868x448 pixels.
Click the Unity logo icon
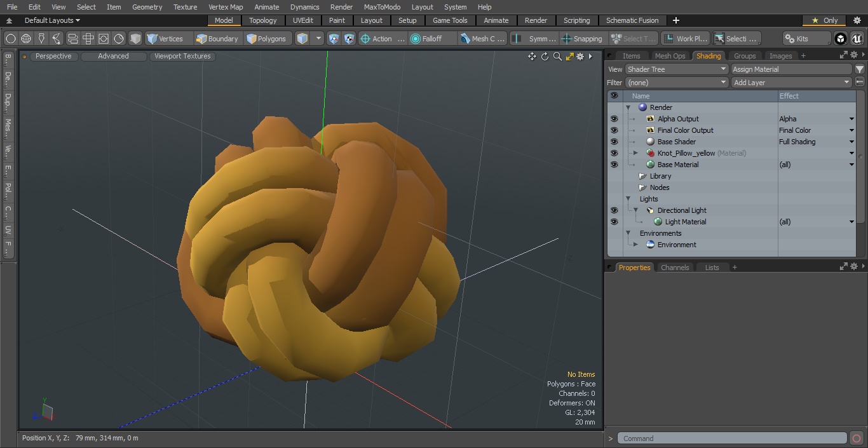pyautogui.click(x=841, y=39)
